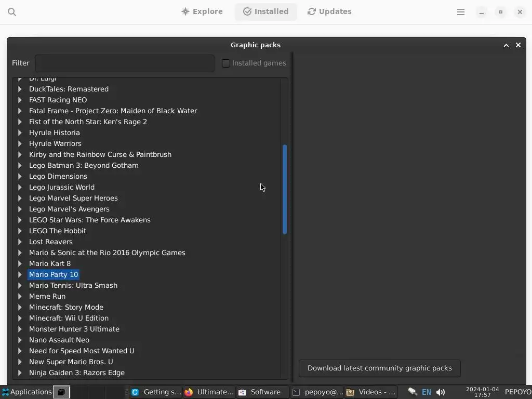Toggle the Installed games checkbox
Screen dimensions: 532x399
225,63
